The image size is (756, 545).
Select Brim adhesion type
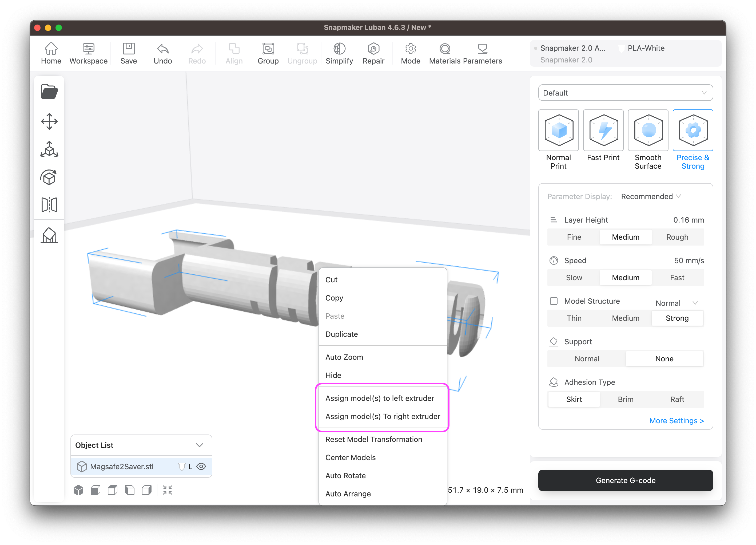625,399
